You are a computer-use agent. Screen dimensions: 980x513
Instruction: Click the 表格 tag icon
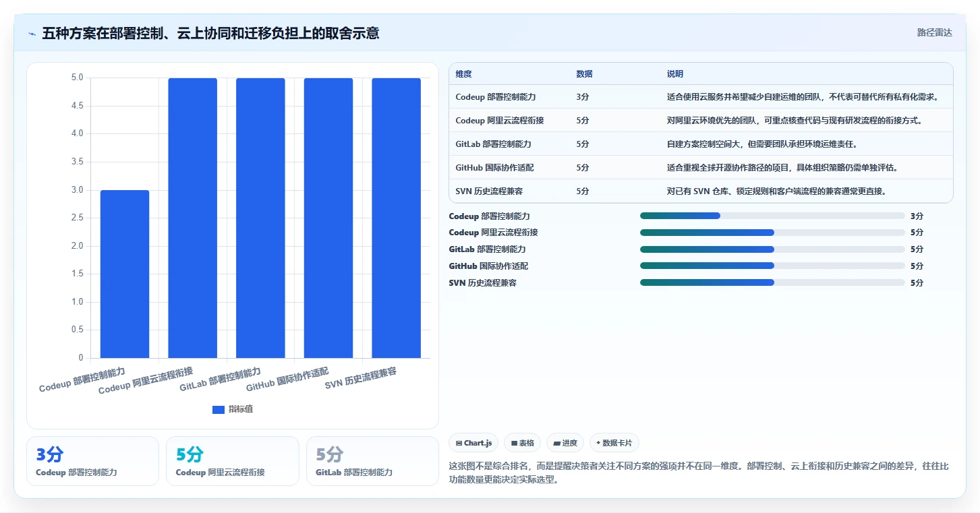point(514,443)
